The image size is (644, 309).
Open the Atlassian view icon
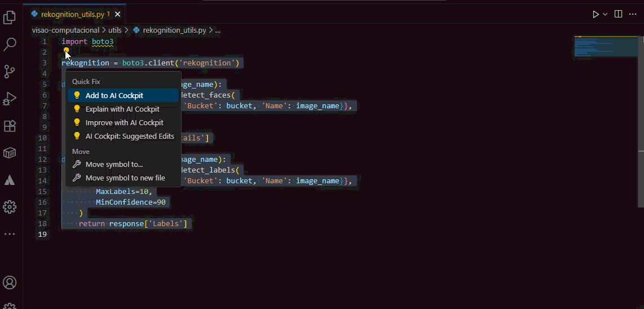(10, 180)
